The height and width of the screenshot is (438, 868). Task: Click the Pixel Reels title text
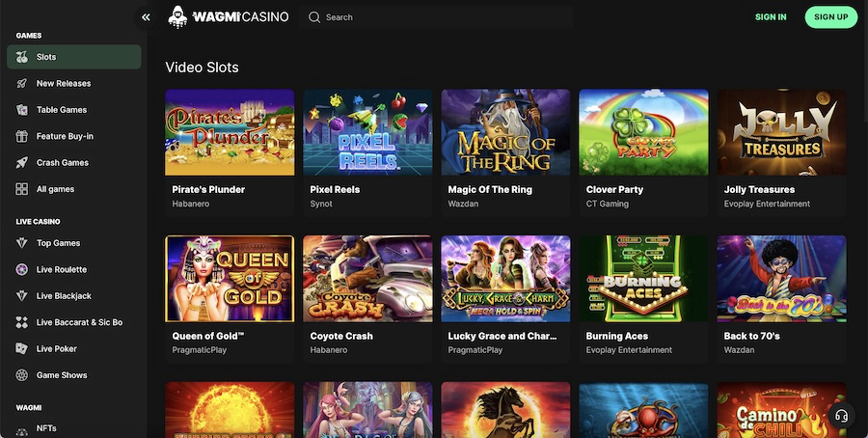point(335,189)
